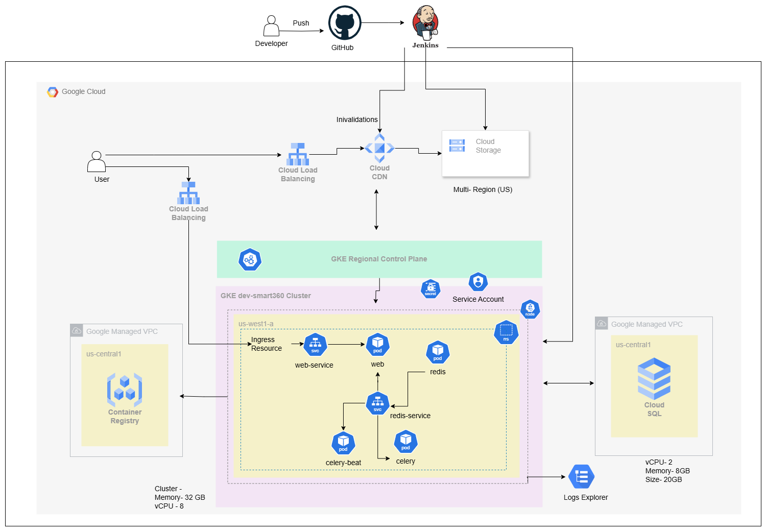Click us-central1 label above Cloud SQL
Viewport: 767px width, 532px height.
pyautogui.click(x=633, y=345)
